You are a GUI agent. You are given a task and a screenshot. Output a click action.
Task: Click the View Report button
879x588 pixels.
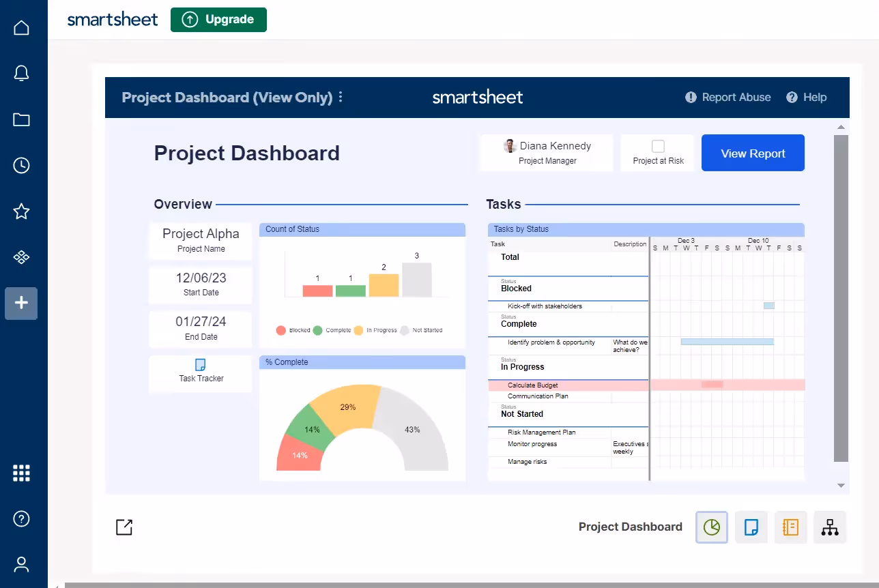click(753, 153)
